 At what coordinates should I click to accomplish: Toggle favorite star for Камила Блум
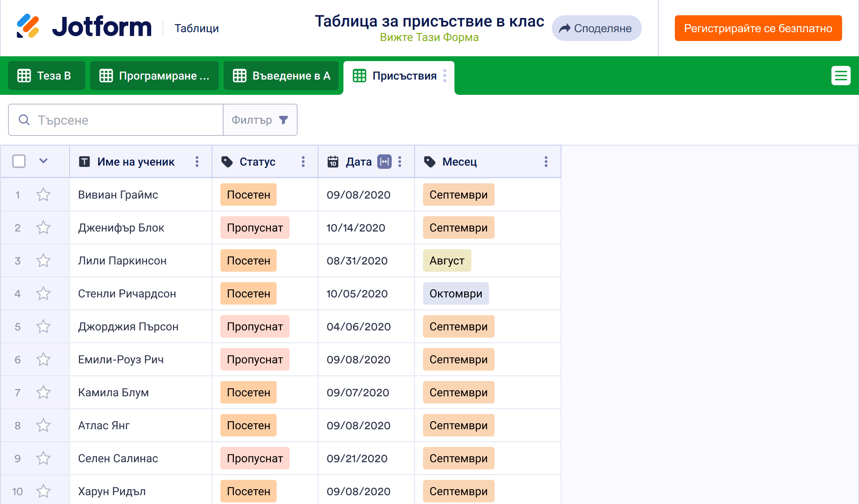pos(43,393)
